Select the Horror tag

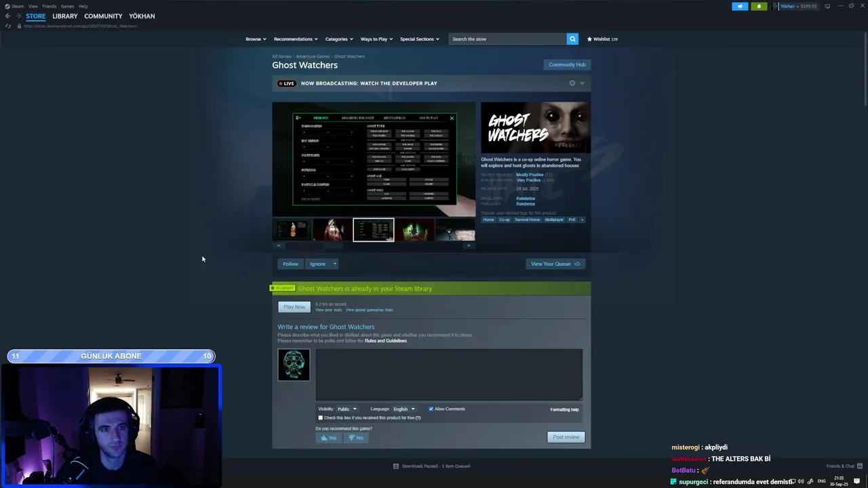488,220
